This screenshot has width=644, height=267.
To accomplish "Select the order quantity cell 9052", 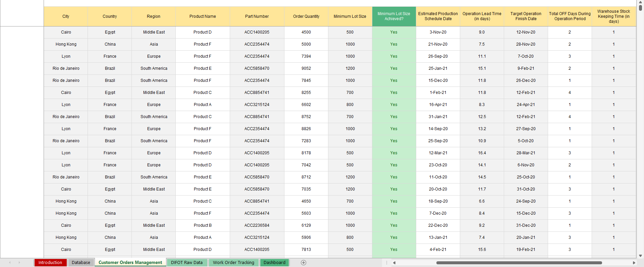I will (306, 68).
